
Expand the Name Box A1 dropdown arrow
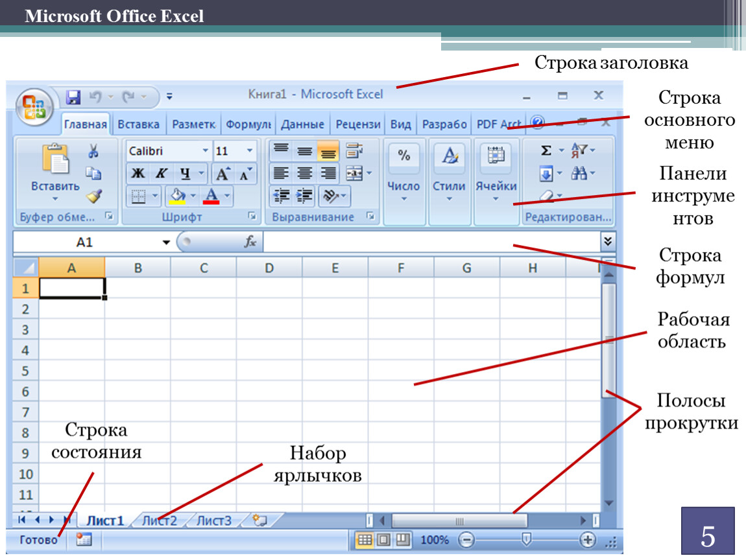[x=167, y=242]
